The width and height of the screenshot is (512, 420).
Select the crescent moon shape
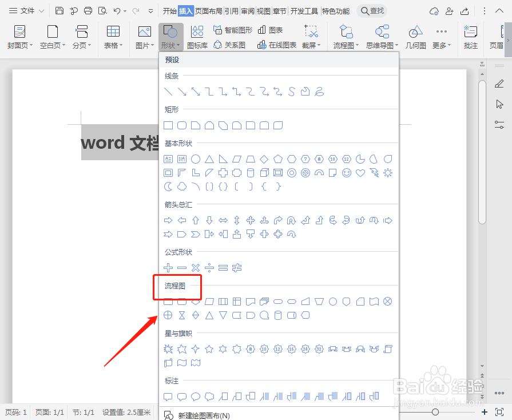tap(168, 187)
